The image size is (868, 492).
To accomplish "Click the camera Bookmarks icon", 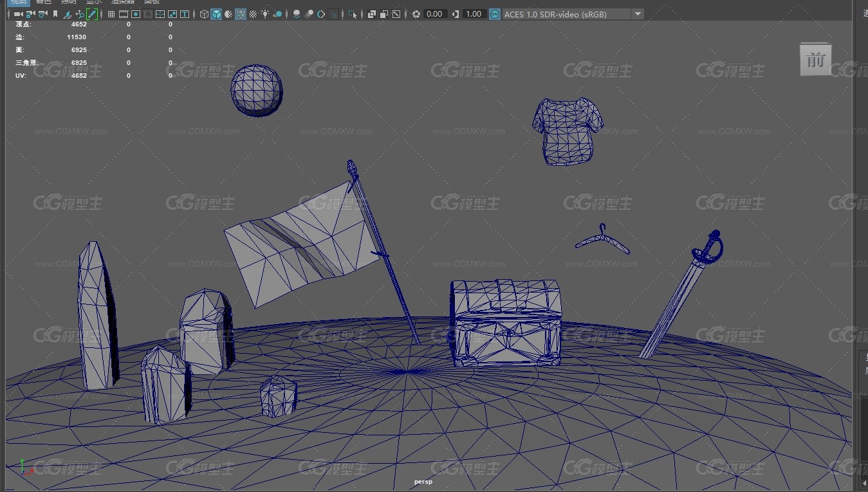I will coord(55,14).
